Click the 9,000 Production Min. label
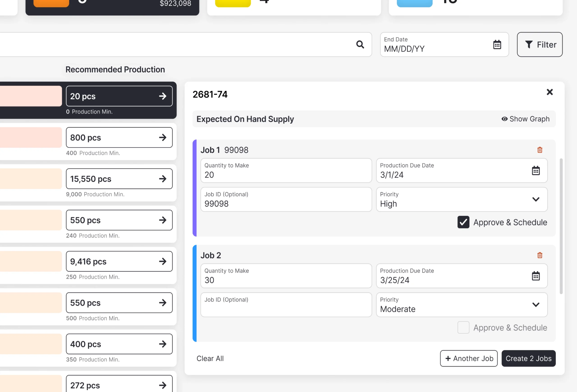The image size is (577, 392). click(x=95, y=194)
